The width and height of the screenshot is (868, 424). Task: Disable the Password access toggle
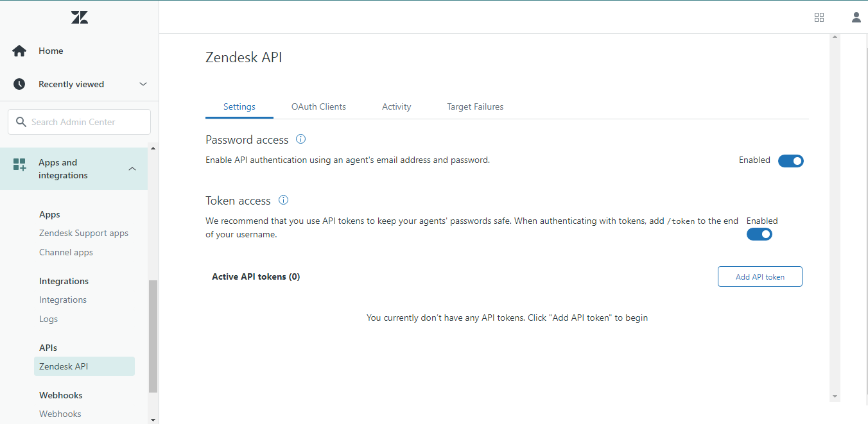tap(791, 160)
